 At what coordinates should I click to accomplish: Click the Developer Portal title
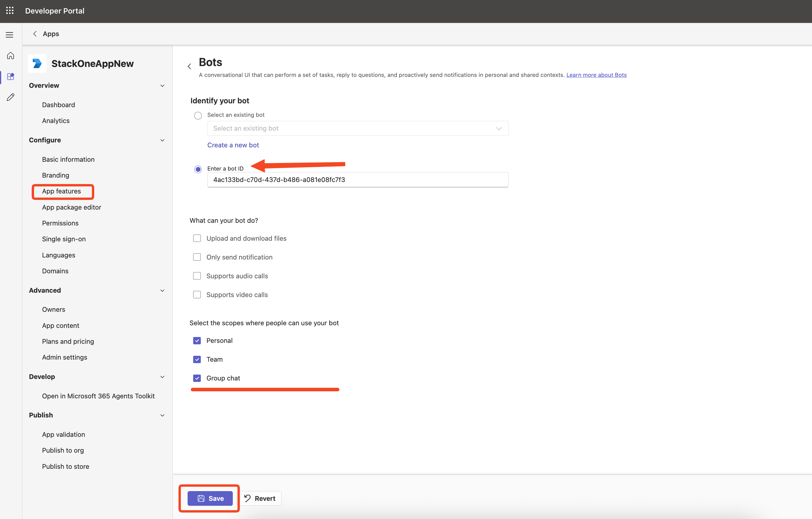coord(55,11)
